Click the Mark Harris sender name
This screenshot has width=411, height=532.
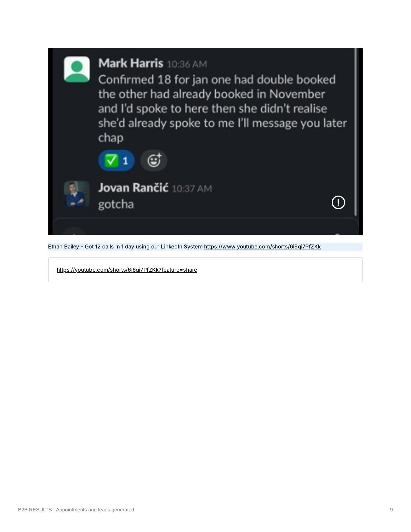tap(131, 63)
